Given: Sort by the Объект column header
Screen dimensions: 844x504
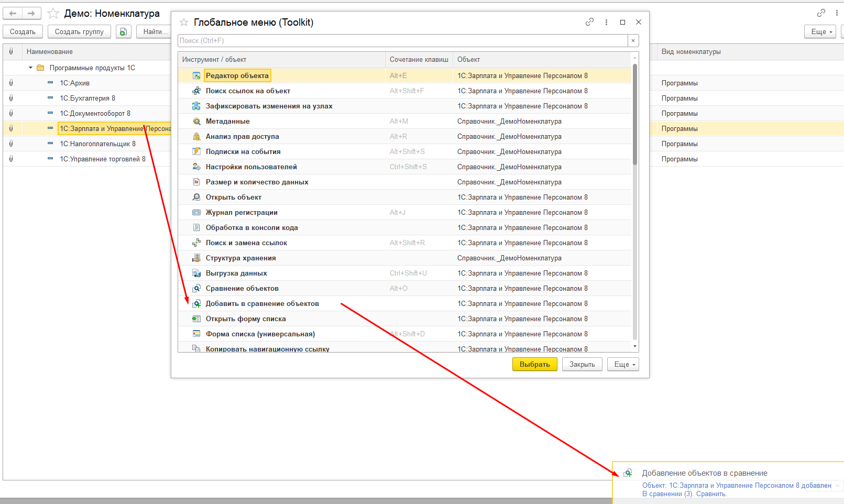Looking at the screenshot, I should pyautogui.click(x=542, y=60).
